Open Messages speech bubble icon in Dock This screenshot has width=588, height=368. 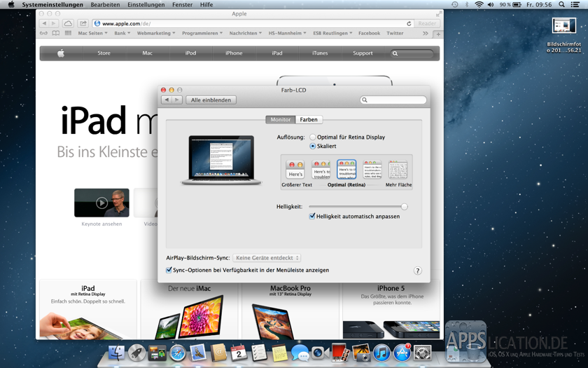click(x=300, y=353)
